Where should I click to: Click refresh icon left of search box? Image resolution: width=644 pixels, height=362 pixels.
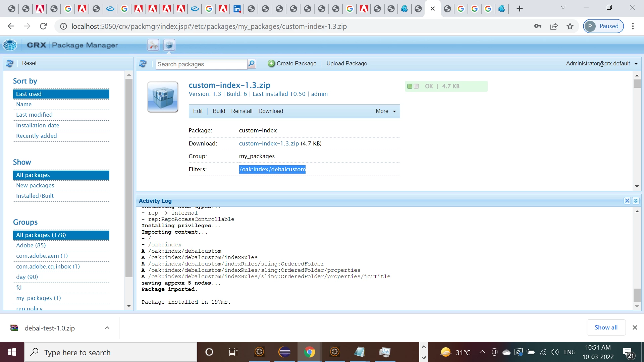tap(143, 63)
